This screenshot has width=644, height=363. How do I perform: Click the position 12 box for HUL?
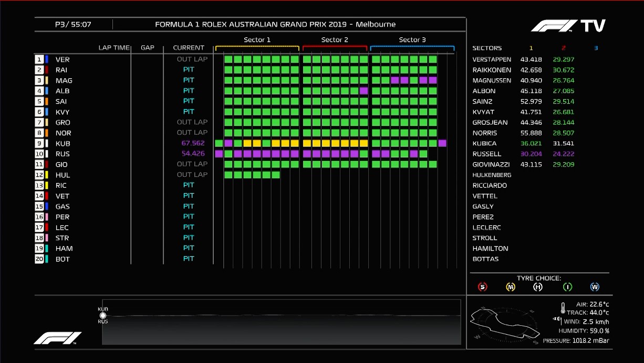coord(39,175)
